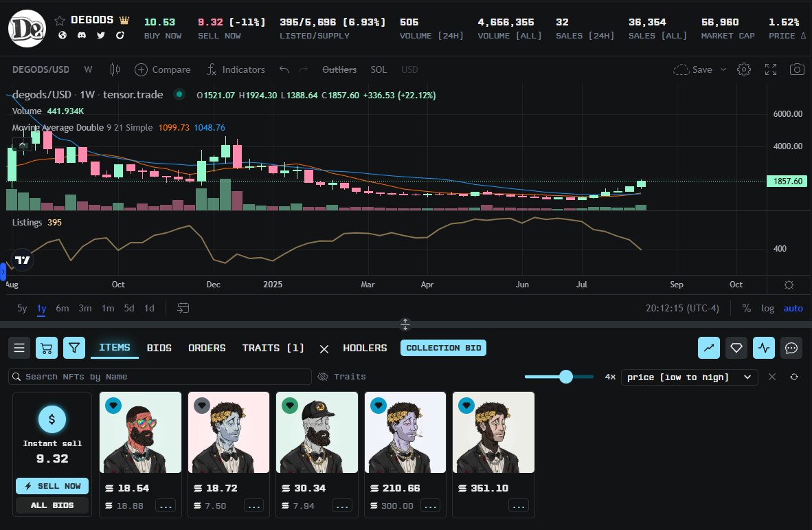Click the SELL NOW button
812x530 pixels.
coord(52,486)
